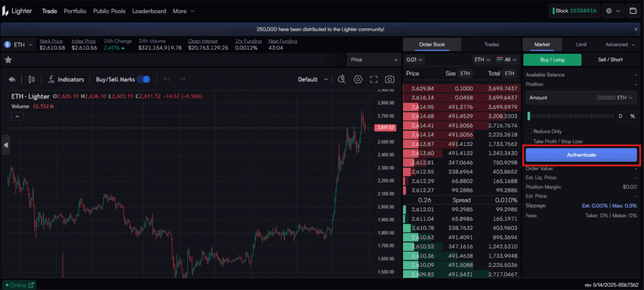Add ETH to favorites with the star icon
644x290 pixels.
pos(8,60)
